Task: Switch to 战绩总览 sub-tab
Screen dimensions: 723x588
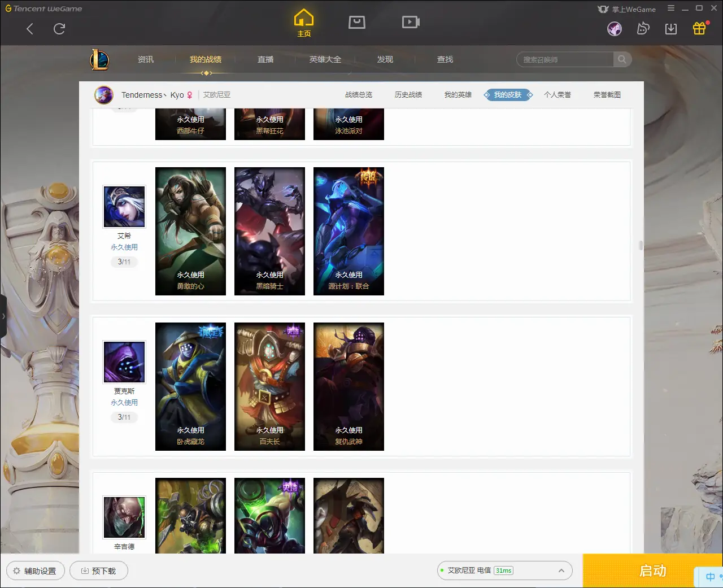Action: click(359, 95)
